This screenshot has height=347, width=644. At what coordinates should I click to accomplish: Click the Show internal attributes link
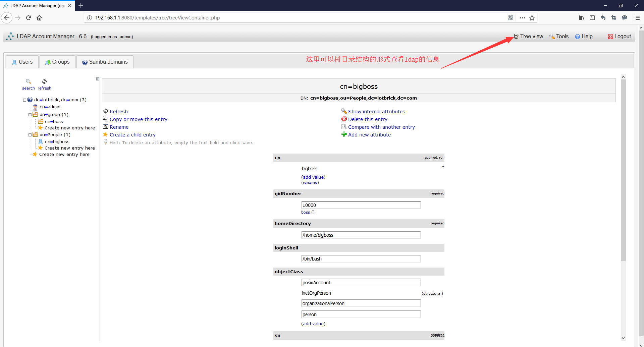coord(376,111)
